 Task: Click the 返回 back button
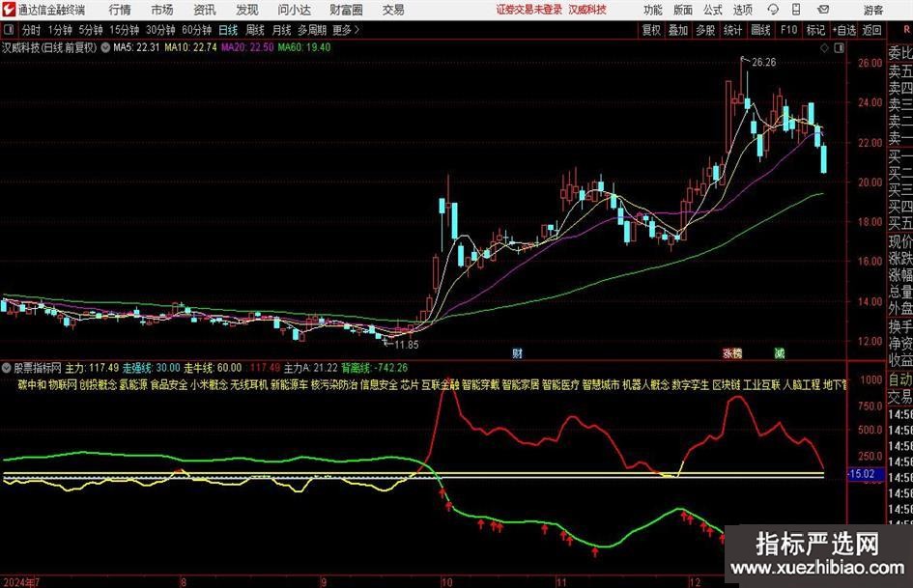[871, 30]
